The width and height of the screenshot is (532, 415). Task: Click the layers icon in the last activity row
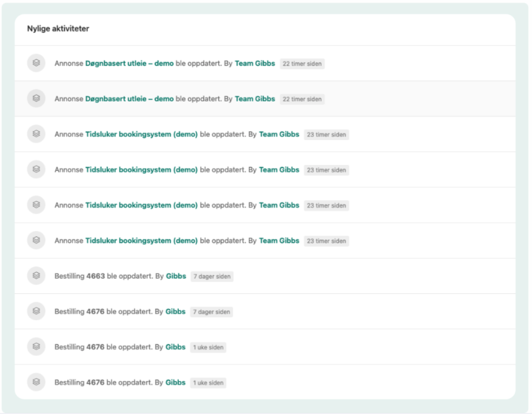coord(36,382)
